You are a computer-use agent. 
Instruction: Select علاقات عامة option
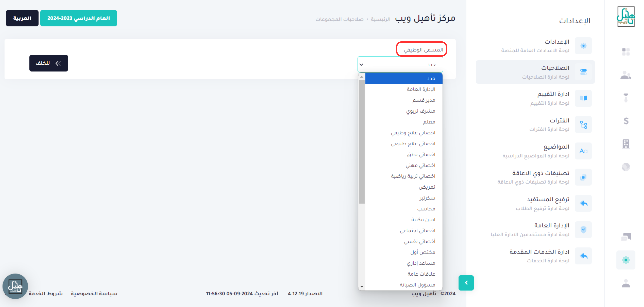[404, 274]
